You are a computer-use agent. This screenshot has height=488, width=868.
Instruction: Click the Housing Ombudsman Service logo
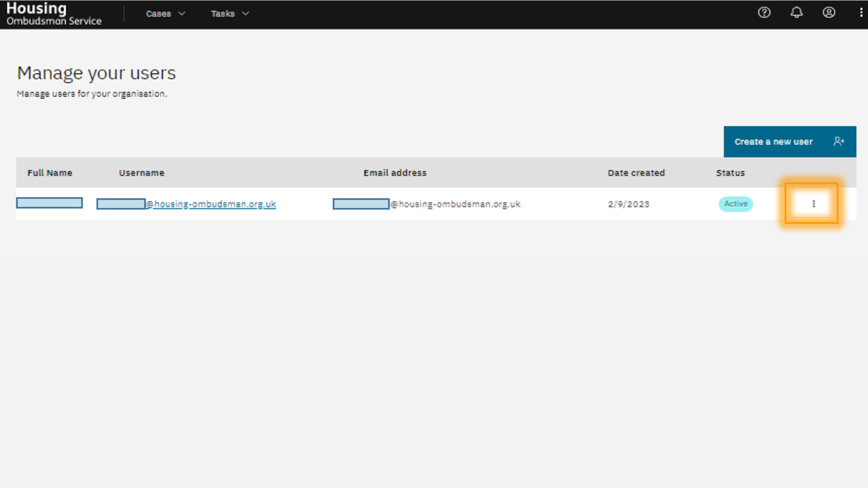54,14
